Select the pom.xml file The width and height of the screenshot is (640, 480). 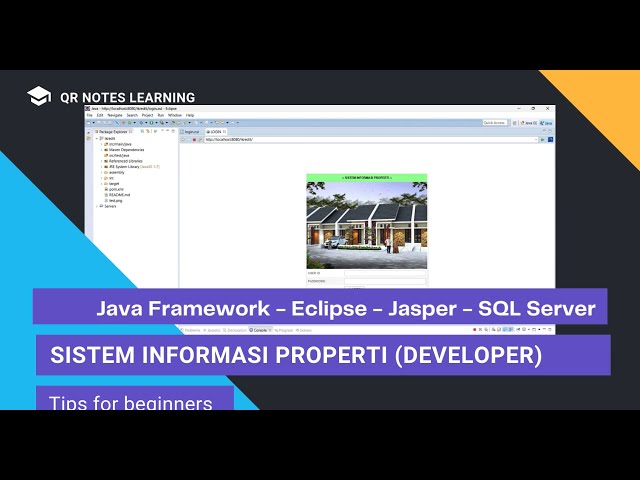point(114,189)
